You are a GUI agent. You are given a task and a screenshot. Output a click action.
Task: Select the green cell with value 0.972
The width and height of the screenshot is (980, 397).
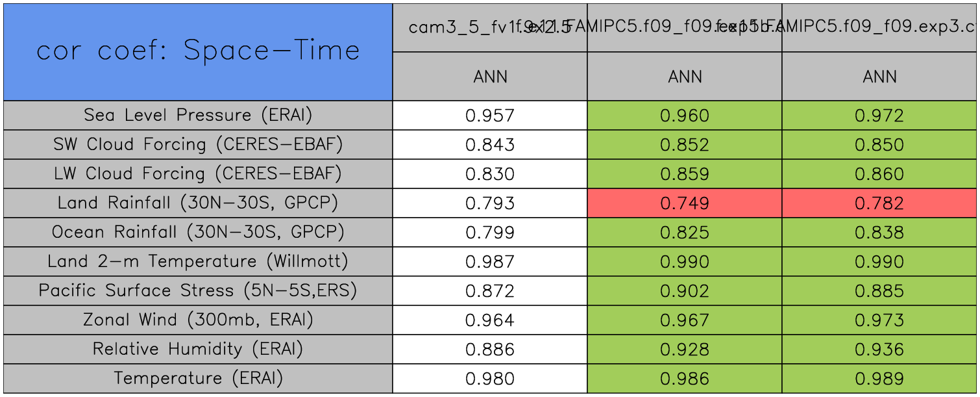tap(879, 116)
